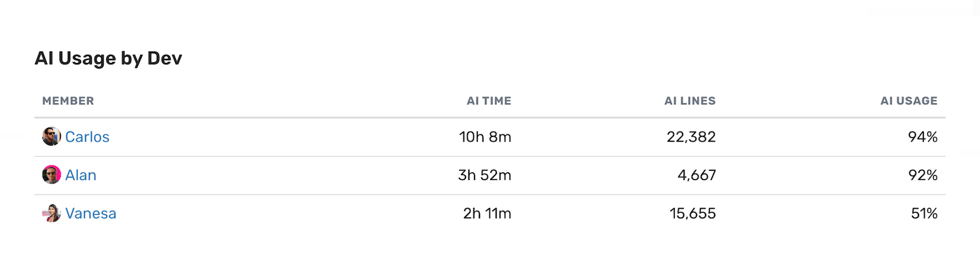Sort table by AI Time column
The width and height of the screenshot is (980, 280).
coord(489,101)
